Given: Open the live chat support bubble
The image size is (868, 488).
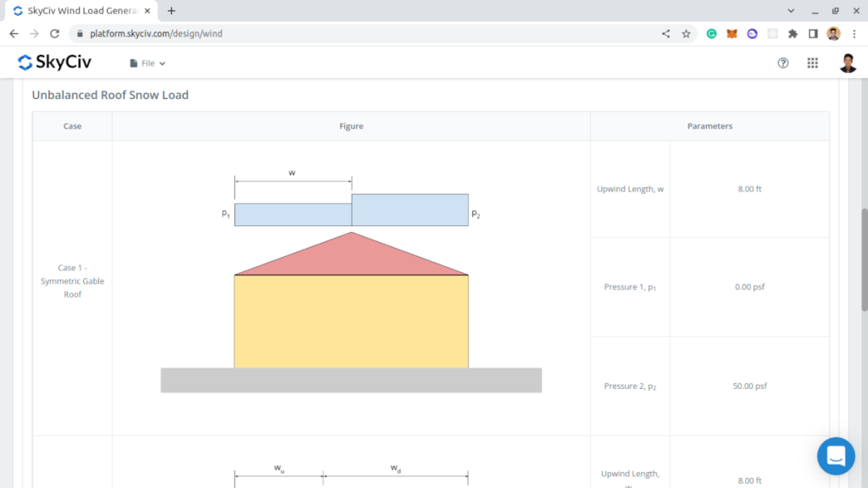Looking at the screenshot, I should (x=836, y=456).
